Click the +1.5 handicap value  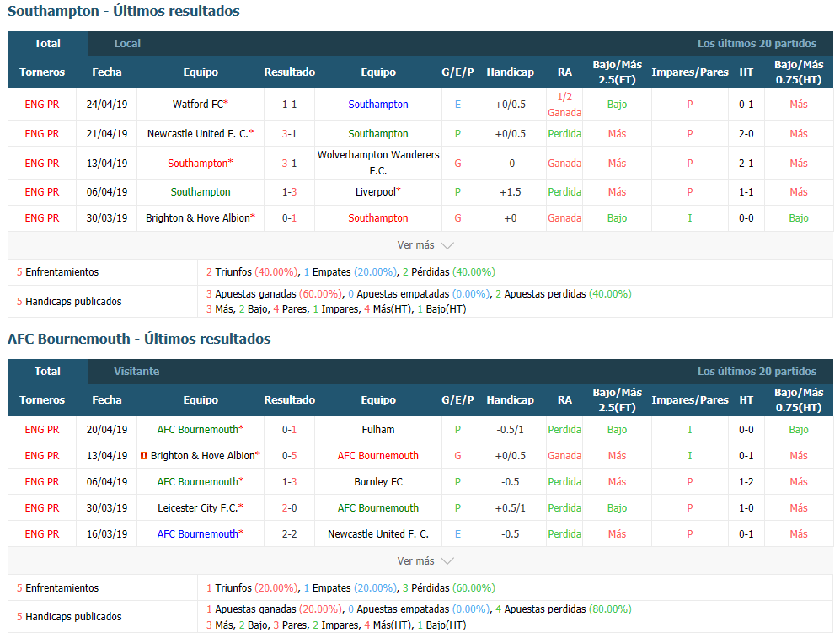[510, 192]
